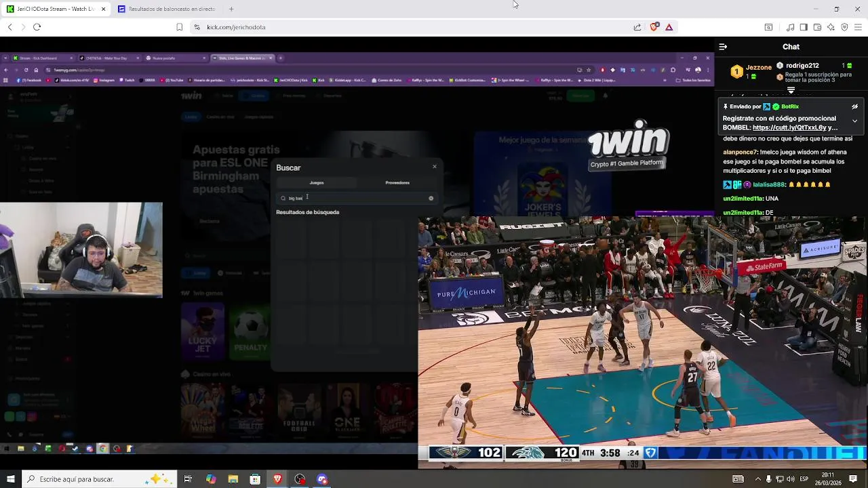
Task: Click lalalisa888 username in chat
Action: [x=768, y=184]
